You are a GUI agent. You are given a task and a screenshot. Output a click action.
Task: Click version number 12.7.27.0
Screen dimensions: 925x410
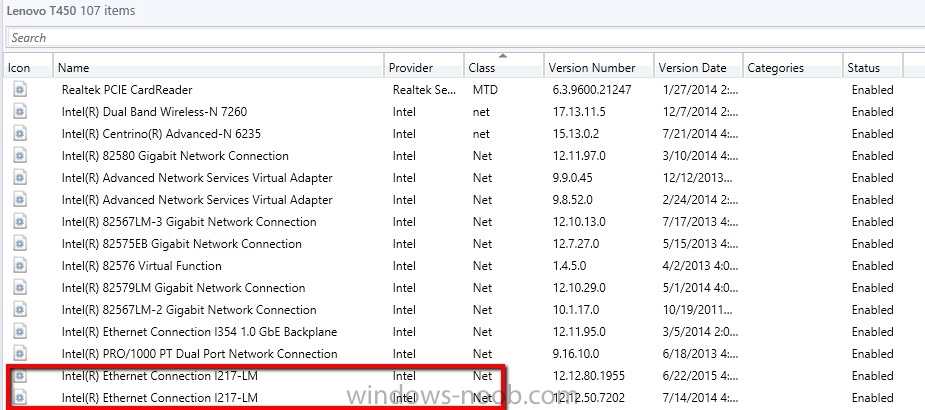(x=576, y=244)
